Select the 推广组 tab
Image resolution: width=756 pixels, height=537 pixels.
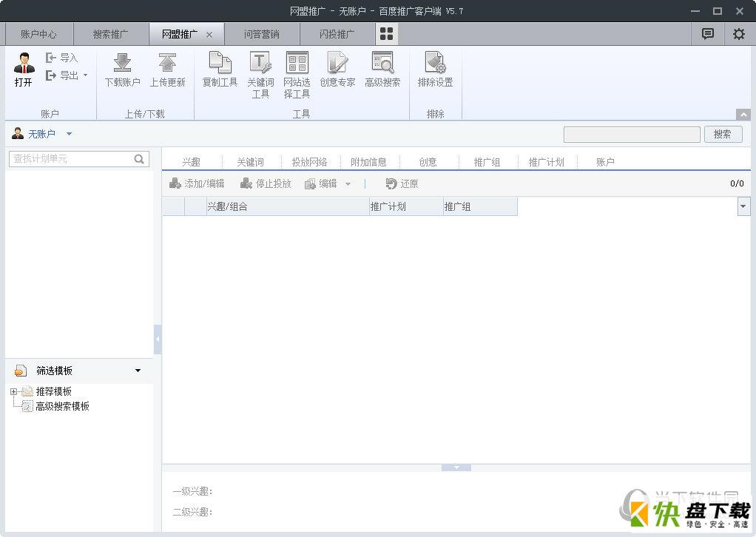(x=487, y=162)
